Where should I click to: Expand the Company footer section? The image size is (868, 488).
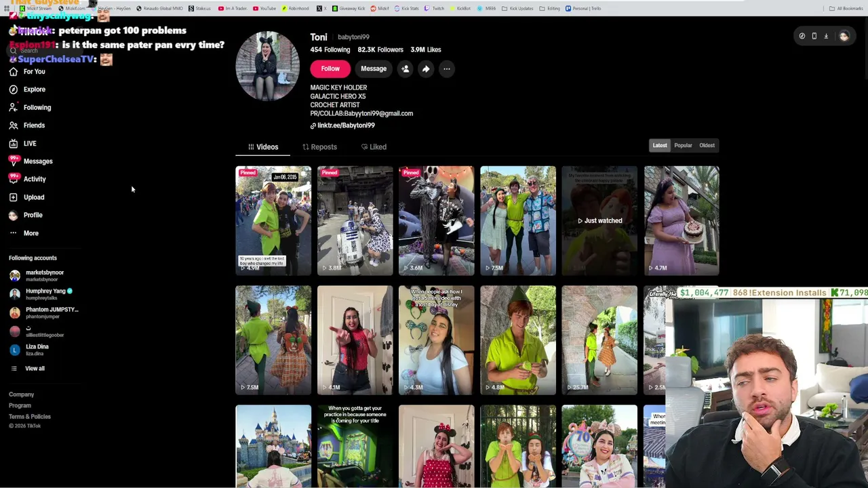(x=21, y=394)
